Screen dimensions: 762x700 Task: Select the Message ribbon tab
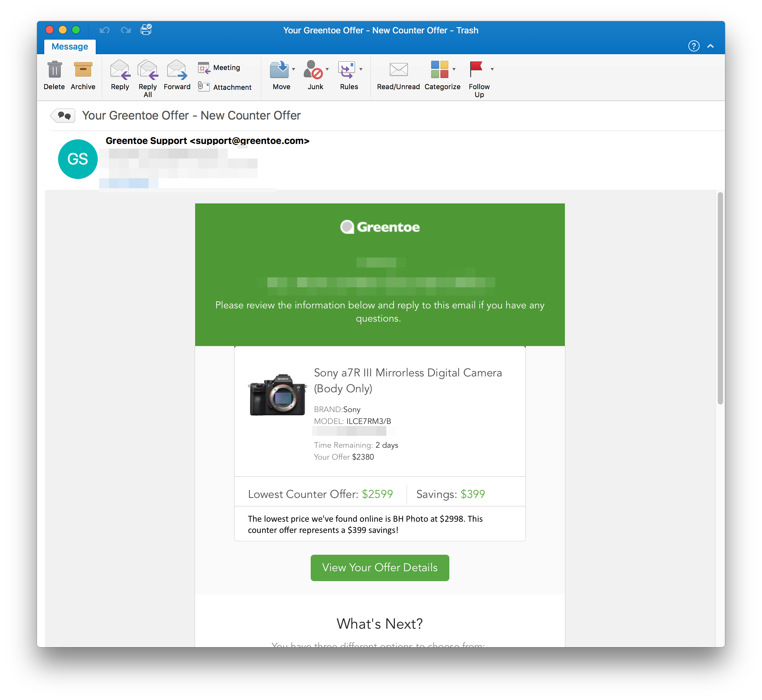point(70,47)
